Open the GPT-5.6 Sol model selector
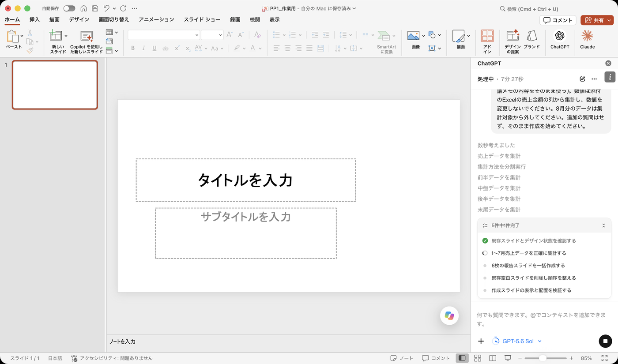The width and height of the screenshot is (618, 364). coord(517,341)
